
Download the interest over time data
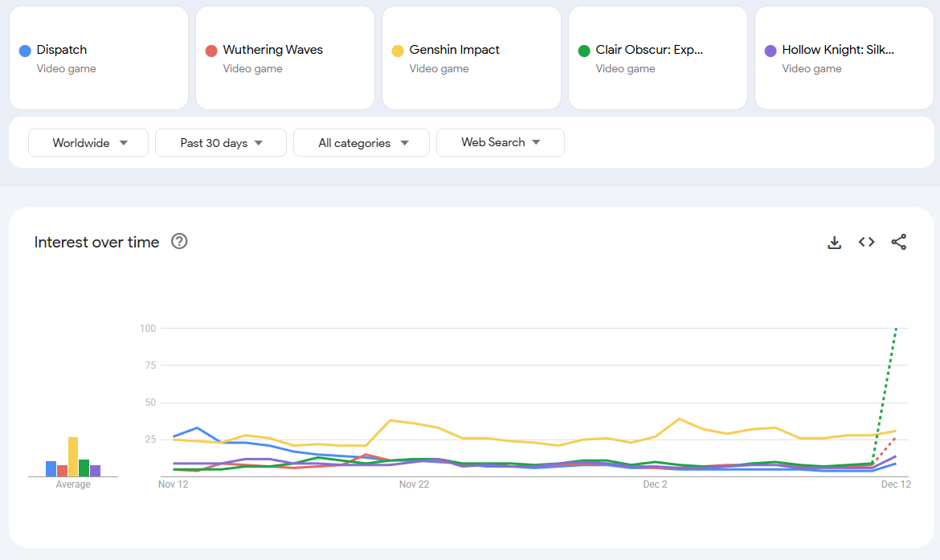[x=835, y=242]
